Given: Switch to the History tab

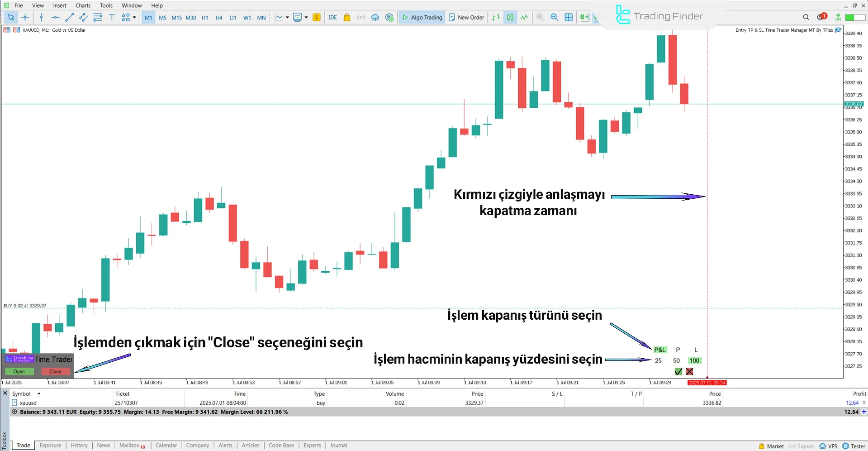Looking at the screenshot, I should pos(79,446).
